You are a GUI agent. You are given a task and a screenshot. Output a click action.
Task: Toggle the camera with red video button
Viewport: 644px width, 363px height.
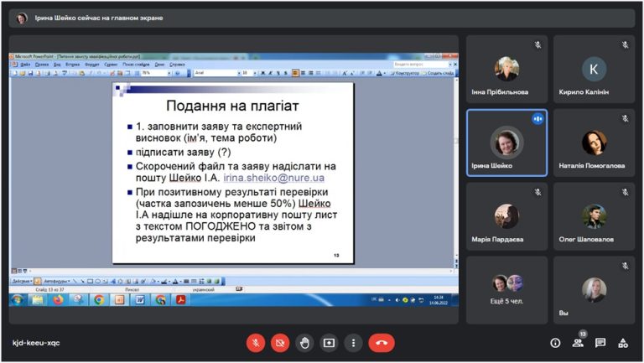[280, 343]
